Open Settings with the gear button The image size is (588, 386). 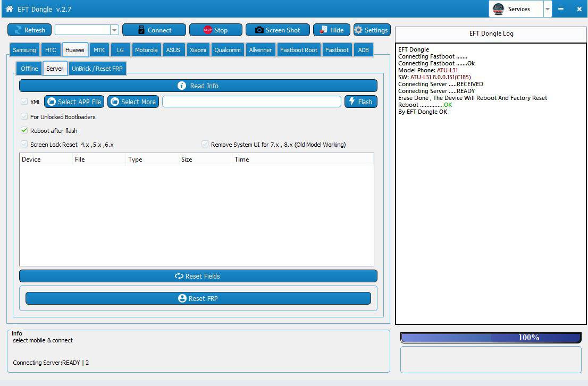click(x=372, y=30)
